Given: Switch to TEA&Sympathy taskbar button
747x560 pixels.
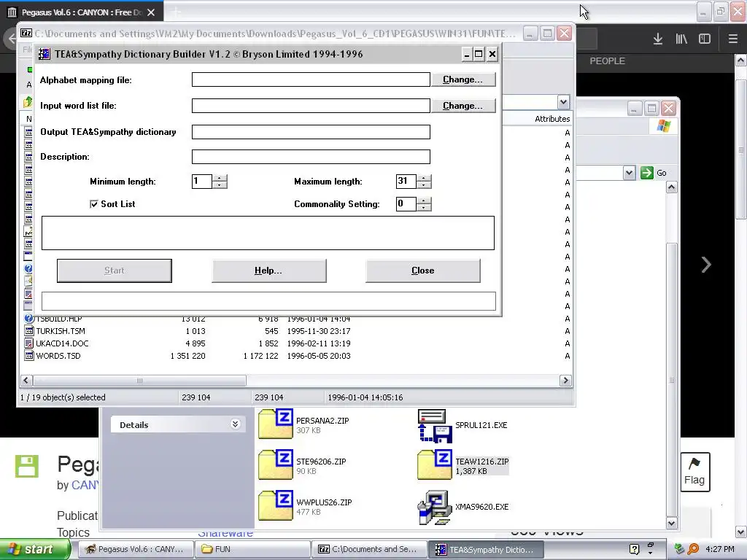Looking at the screenshot, I should coord(485,550).
